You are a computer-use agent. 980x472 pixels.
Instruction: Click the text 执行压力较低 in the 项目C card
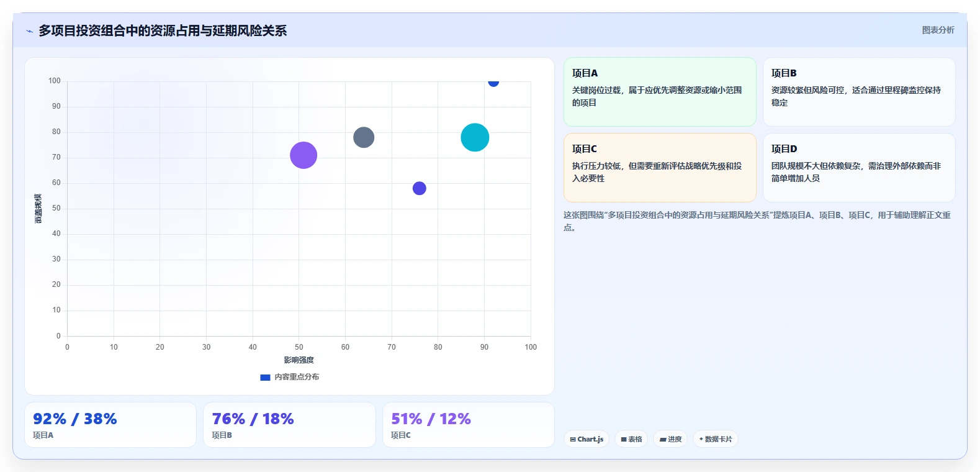pyautogui.click(x=596, y=166)
